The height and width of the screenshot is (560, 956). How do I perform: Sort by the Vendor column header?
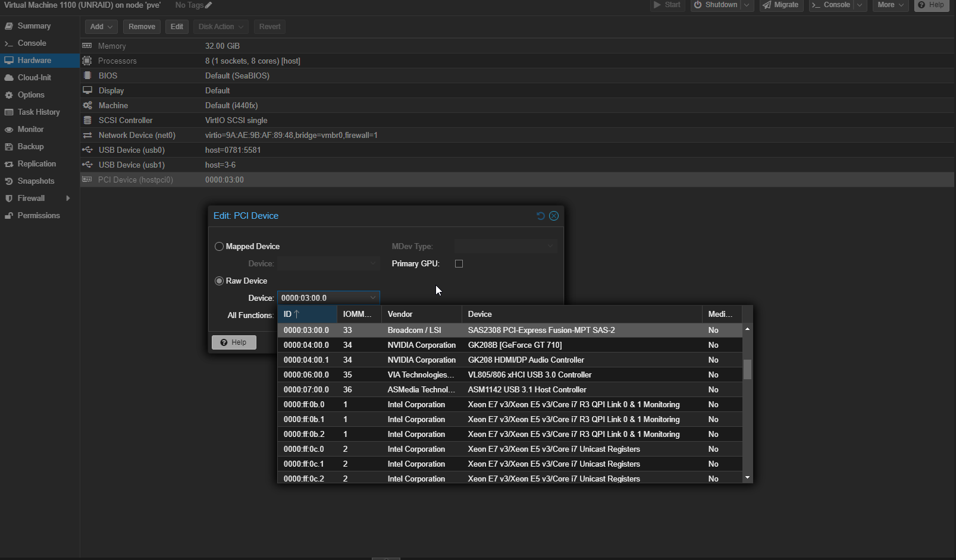(x=422, y=314)
